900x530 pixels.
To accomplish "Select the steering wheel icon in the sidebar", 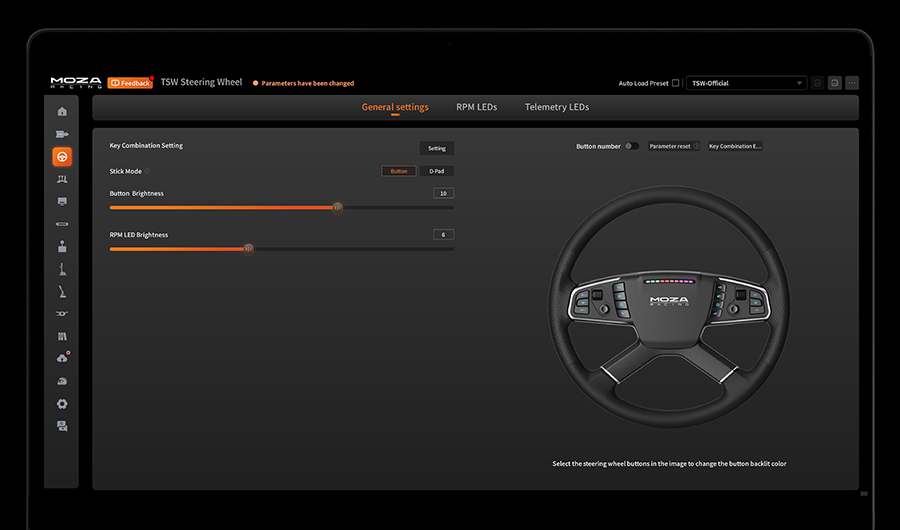I will click(x=62, y=157).
